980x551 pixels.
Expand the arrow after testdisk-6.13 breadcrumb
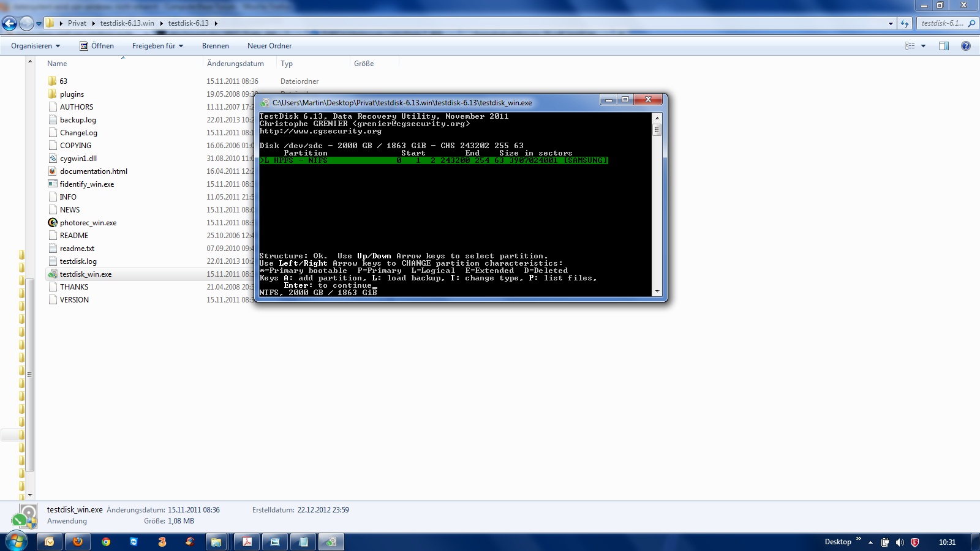pos(216,23)
